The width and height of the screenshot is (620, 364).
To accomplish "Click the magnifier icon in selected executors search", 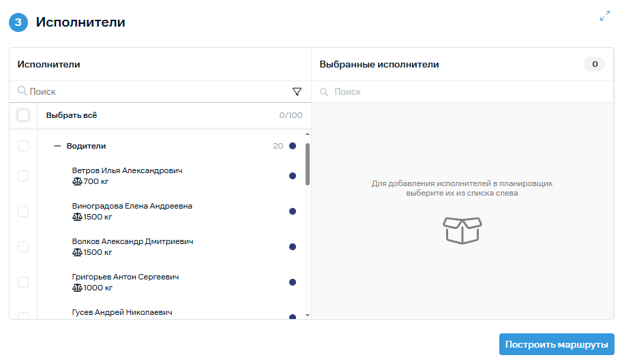I will (x=324, y=92).
